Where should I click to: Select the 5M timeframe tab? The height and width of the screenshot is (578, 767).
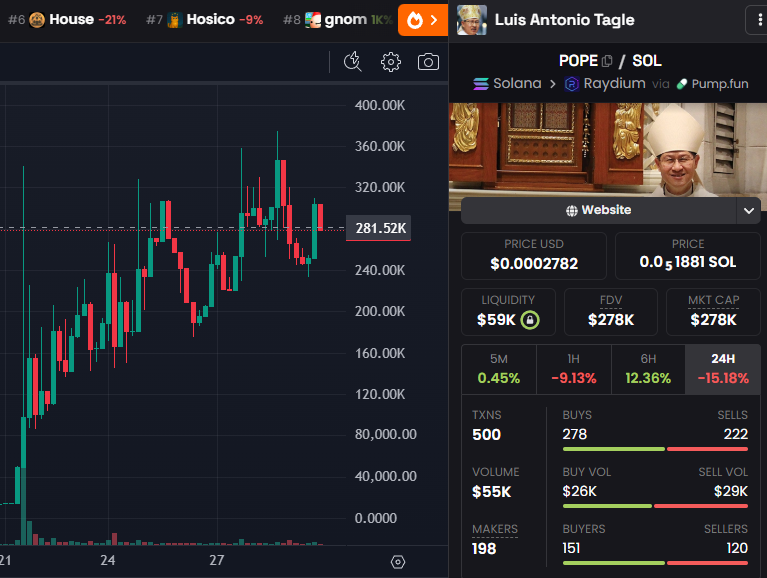point(498,369)
